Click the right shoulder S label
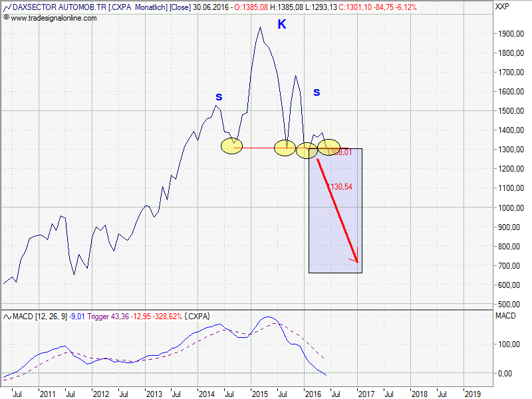This screenshot has width=532, height=399. point(317,92)
